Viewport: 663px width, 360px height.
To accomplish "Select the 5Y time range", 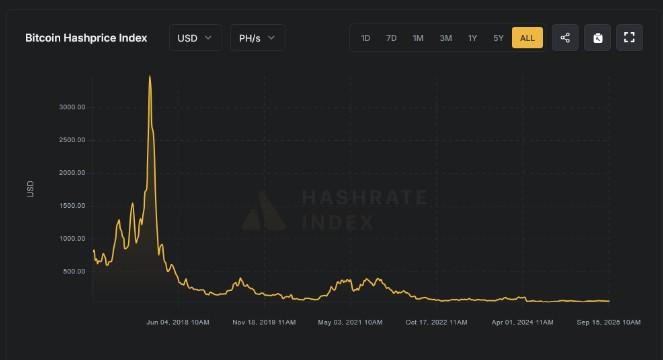I will click(x=498, y=38).
